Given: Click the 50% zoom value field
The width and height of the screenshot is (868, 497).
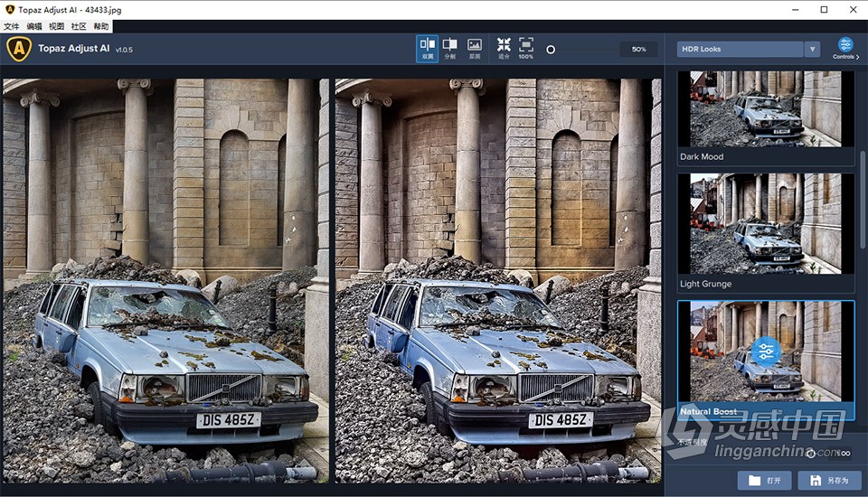Looking at the screenshot, I should click(x=639, y=50).
